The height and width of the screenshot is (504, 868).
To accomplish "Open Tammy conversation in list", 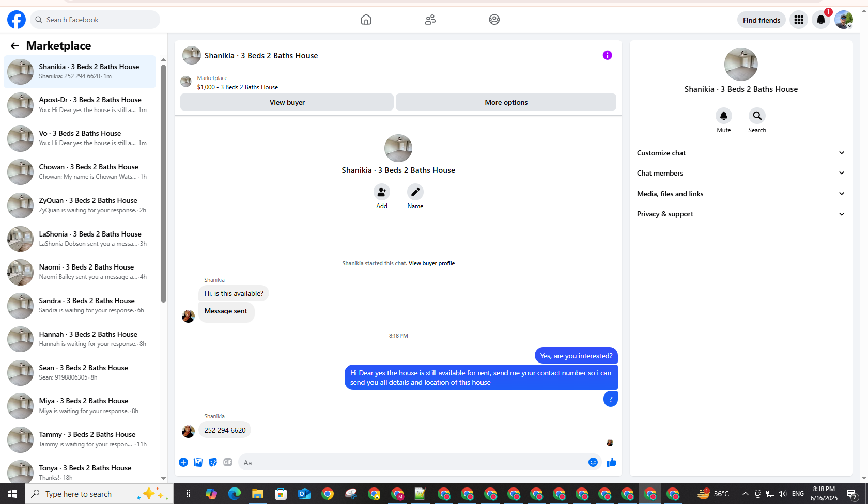I will [x=80, y=439].
